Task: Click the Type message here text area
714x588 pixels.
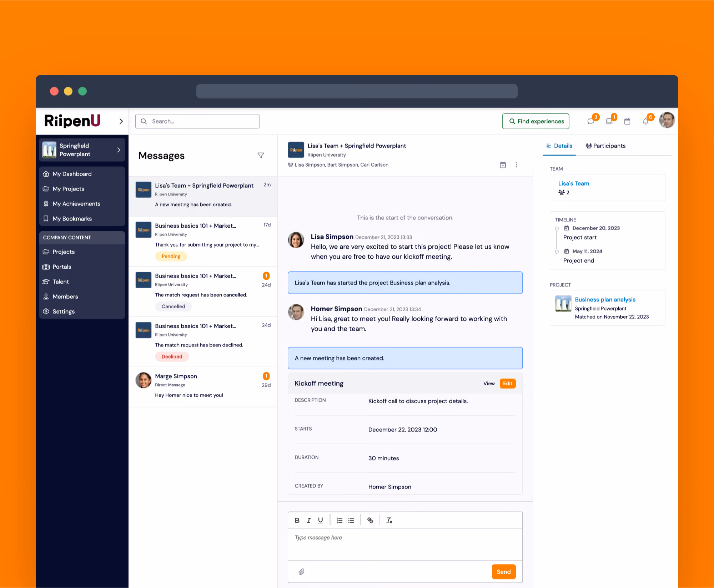Action: point(405,544)
